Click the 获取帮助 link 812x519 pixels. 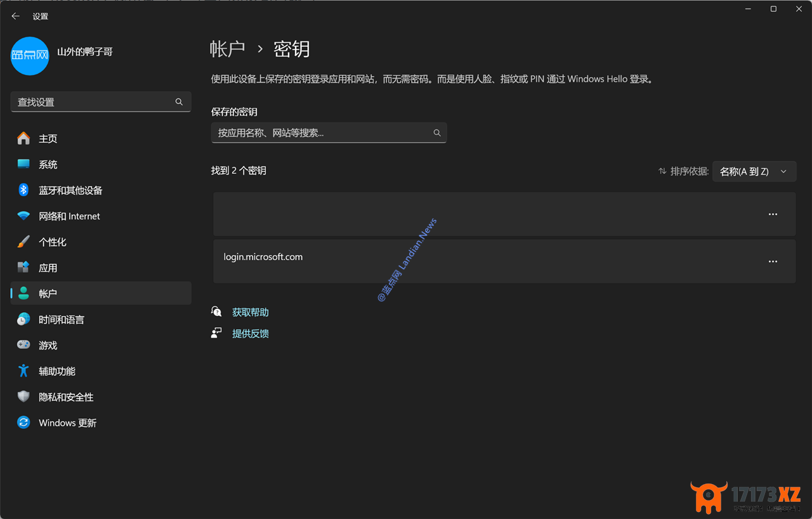251,312
